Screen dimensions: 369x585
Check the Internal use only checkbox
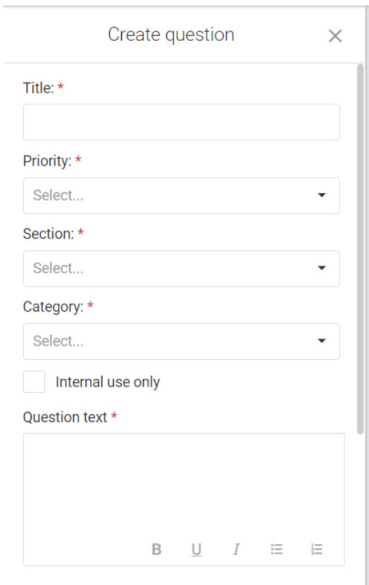click(34, 382)
